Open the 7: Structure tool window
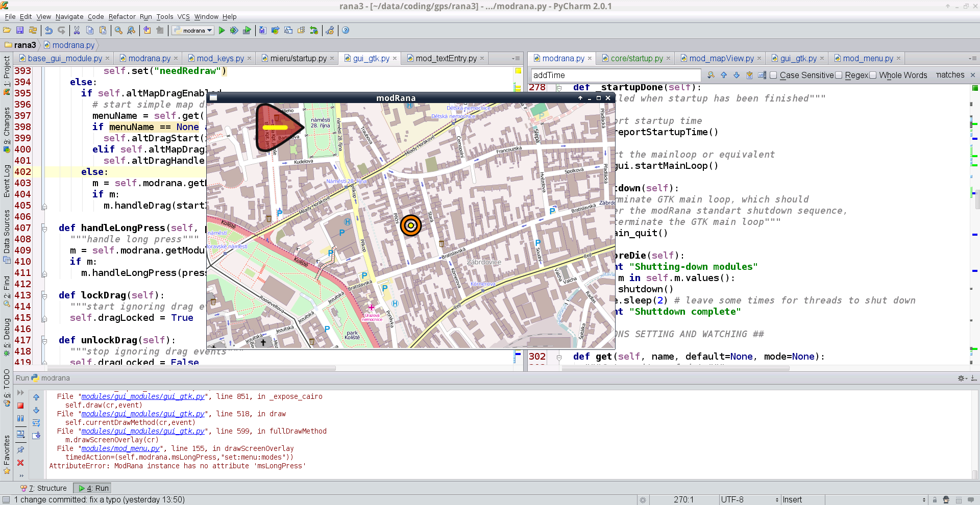 pos(44,488)
